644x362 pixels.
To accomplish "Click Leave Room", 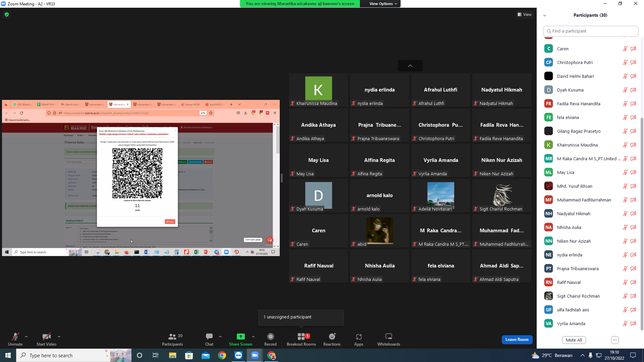I will pyautogui.click(x=517, y=340).
